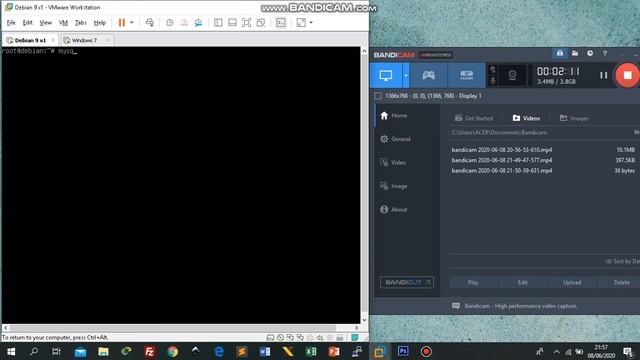The height and width of the screenshot is (360, 640).
Task: Click the VMware horizontal scrollbar right arrow
Action: [x=356, y=327]
